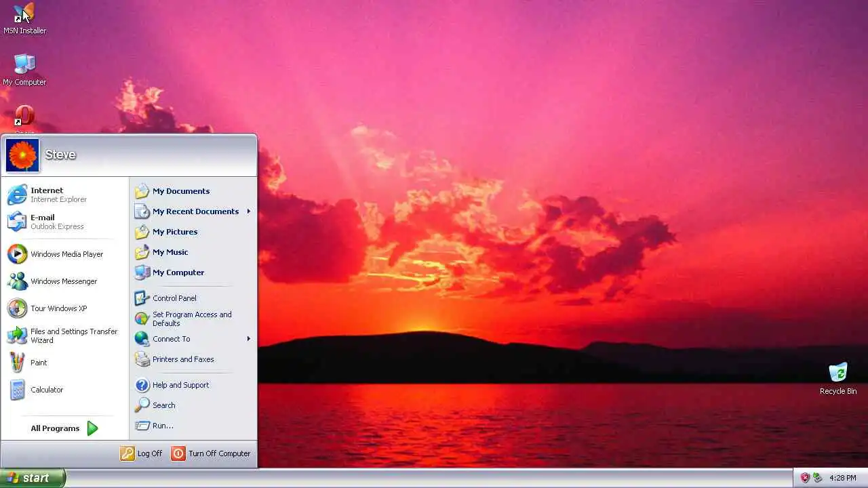The width and height of the screenshot is (868, 488).
Task: Click the My Computer icon in Start menu
Action: (142, 272)
